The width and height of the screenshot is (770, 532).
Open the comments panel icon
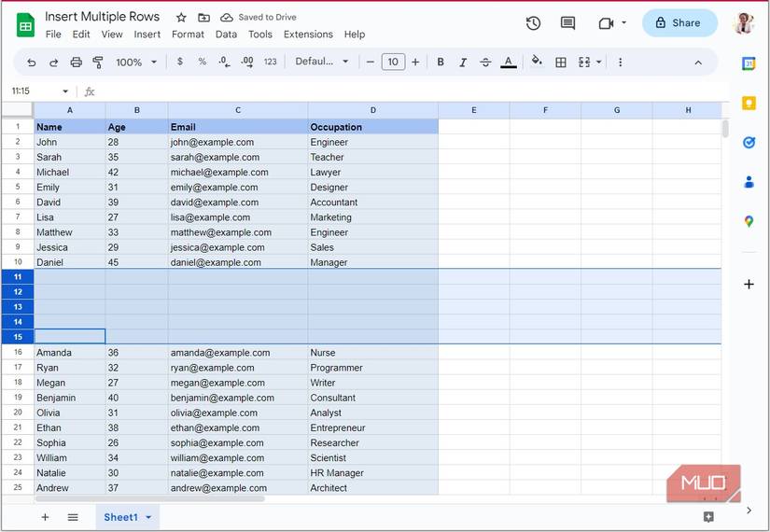pyautogui.click(x=567, y=23)
